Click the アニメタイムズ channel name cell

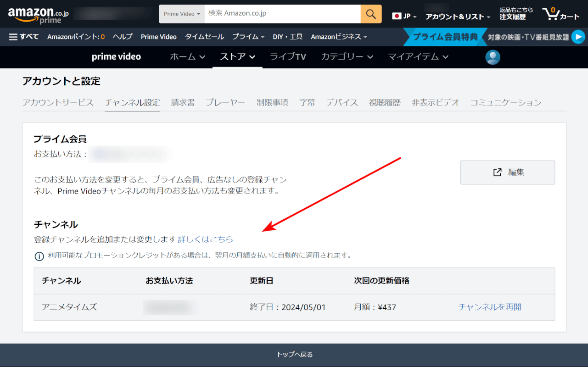(x=69, y=307)
